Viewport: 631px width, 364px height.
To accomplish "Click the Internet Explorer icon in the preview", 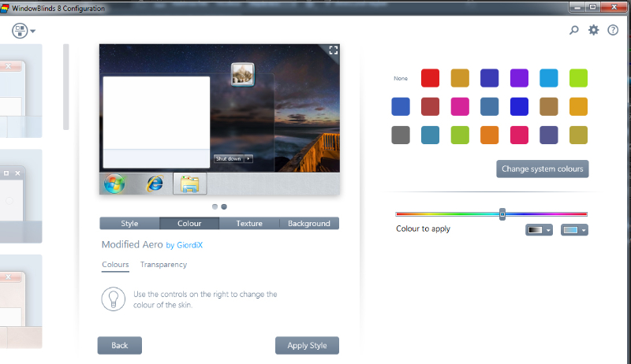I will click(x=155, y=184).
